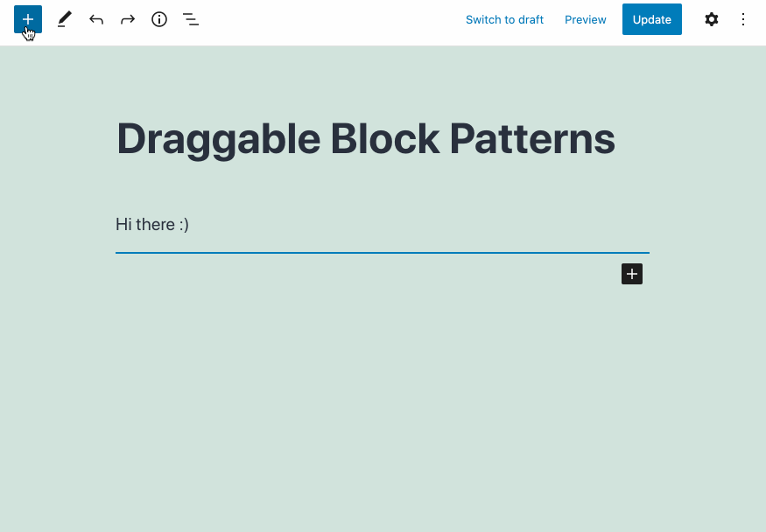Open the block list view outline

tap(191, 19)
